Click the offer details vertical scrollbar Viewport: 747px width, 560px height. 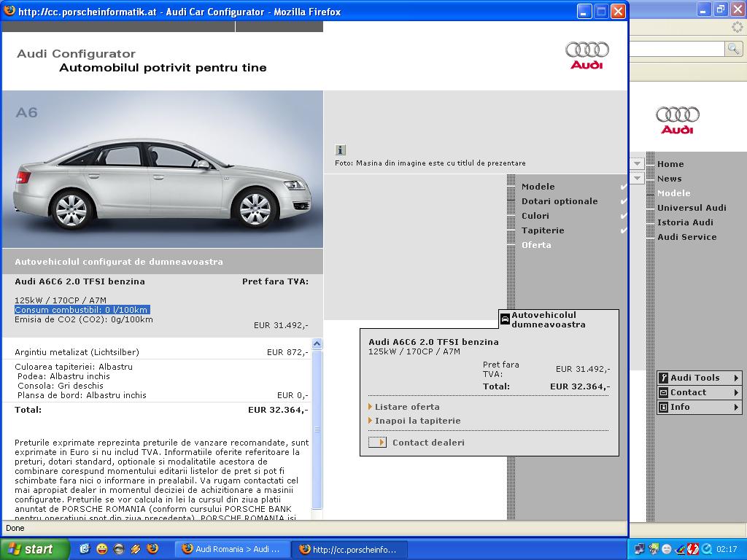click(x=317, y=430)
